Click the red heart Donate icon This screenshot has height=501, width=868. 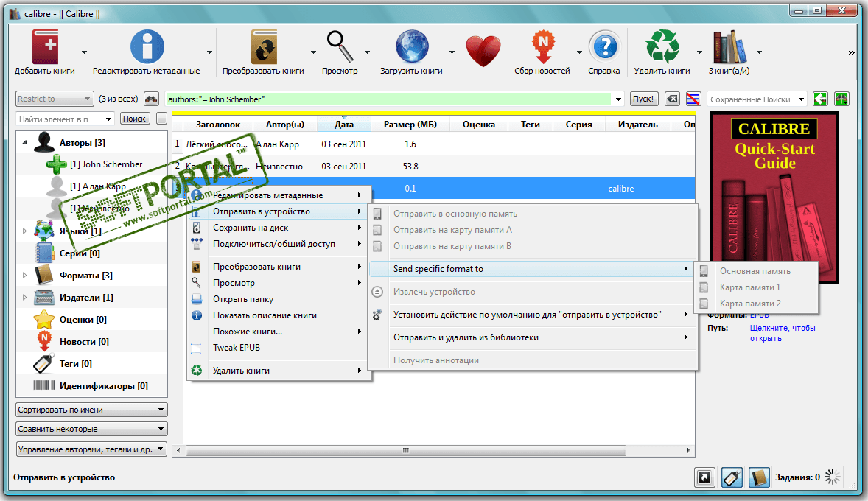click(x=483, y=50)
